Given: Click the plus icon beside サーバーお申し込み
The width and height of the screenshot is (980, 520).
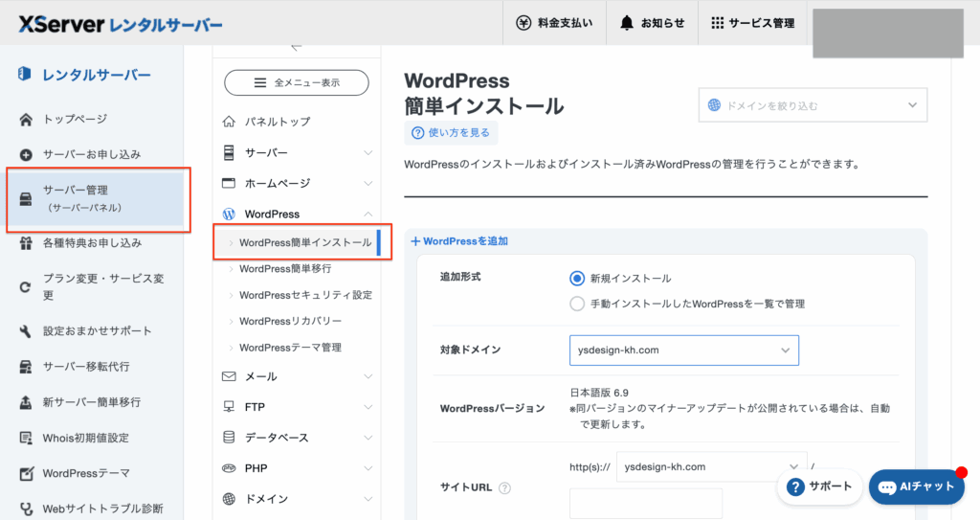Looking at the screenshot, I should point(26,154).
